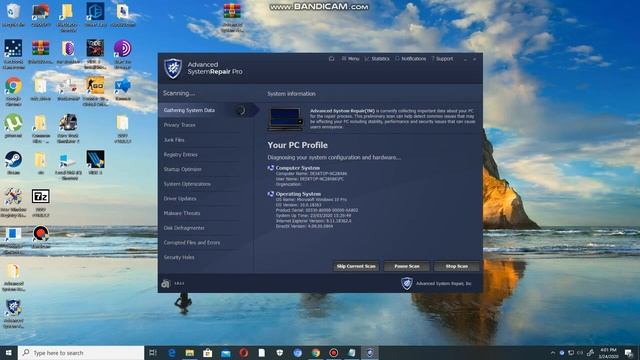The image size is (640, 360).
Task: Select the WinRAR archive at top of desktop
Action: 232,17
